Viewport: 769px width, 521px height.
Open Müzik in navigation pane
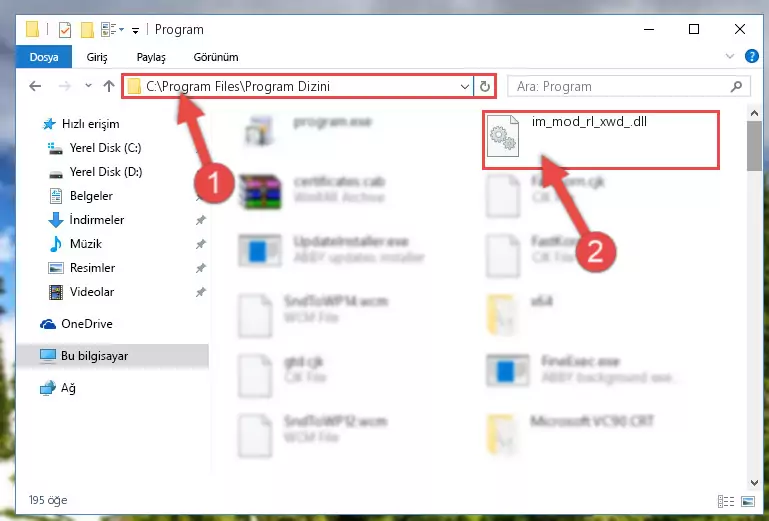pos(86,244)
